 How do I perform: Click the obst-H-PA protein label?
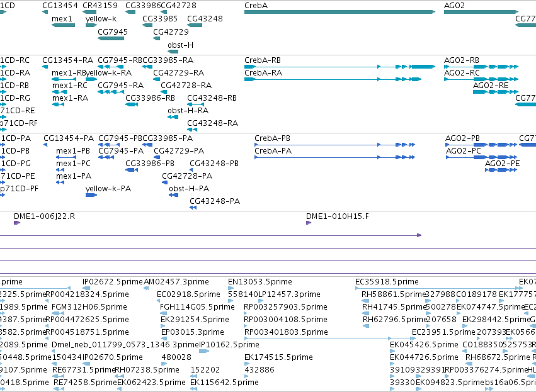[x=189, y=189]
